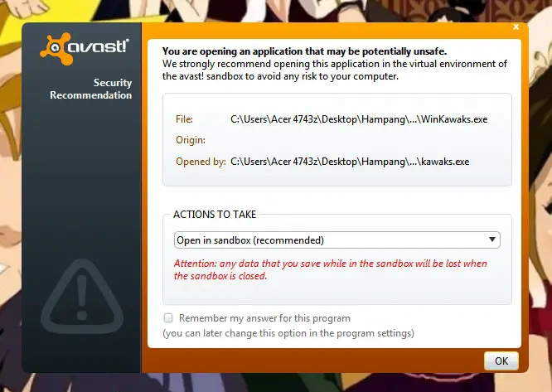Click the strongly recommend sandbox paragraph
Screen dimensions: 552x392
pos(335,70)
